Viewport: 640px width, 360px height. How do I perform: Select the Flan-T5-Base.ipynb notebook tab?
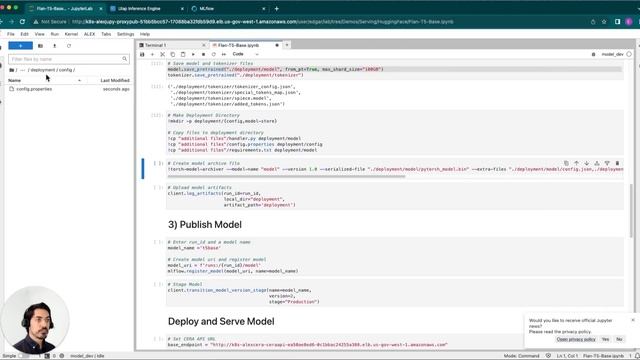pyautogui.click(x=245, y=45)
